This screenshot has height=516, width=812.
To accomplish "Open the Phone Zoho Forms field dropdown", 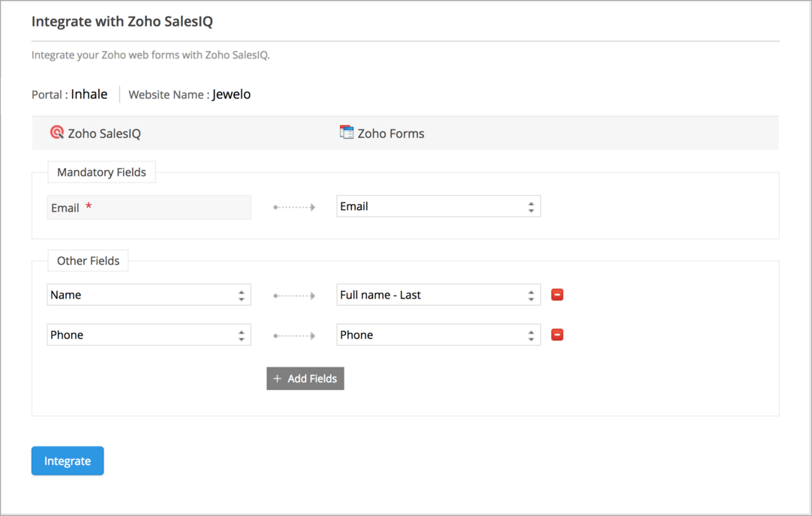I will pos(438,334).
